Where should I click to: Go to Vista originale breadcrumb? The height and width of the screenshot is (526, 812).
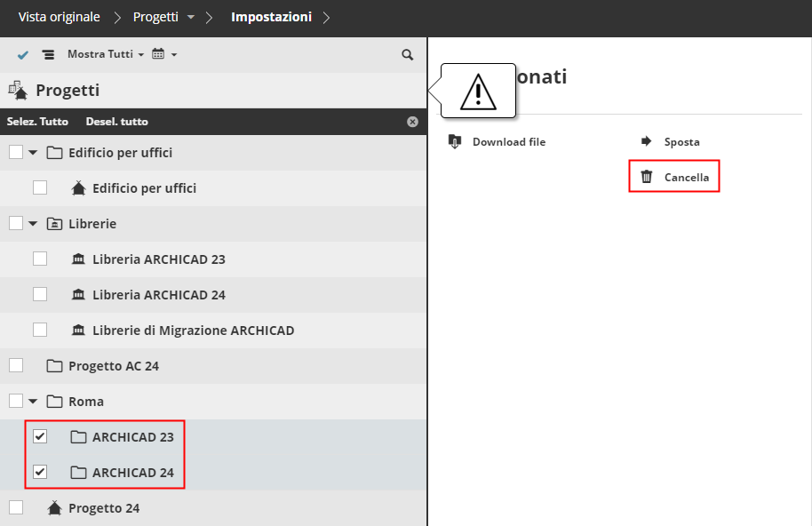coord(59,17)
